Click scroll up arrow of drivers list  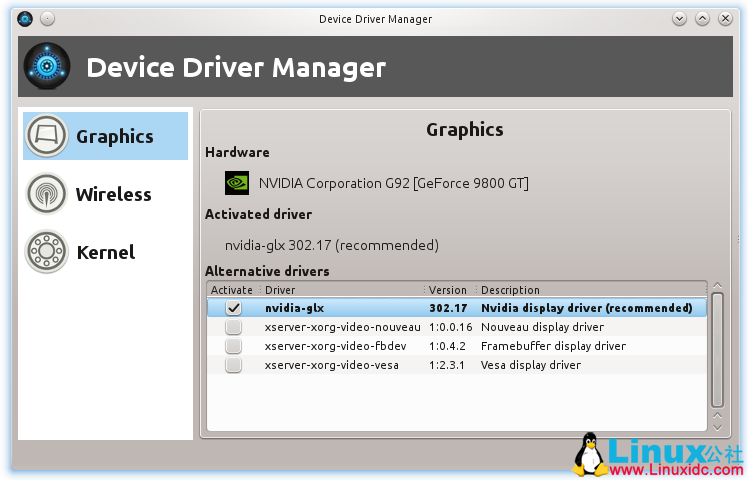[717, 286]
